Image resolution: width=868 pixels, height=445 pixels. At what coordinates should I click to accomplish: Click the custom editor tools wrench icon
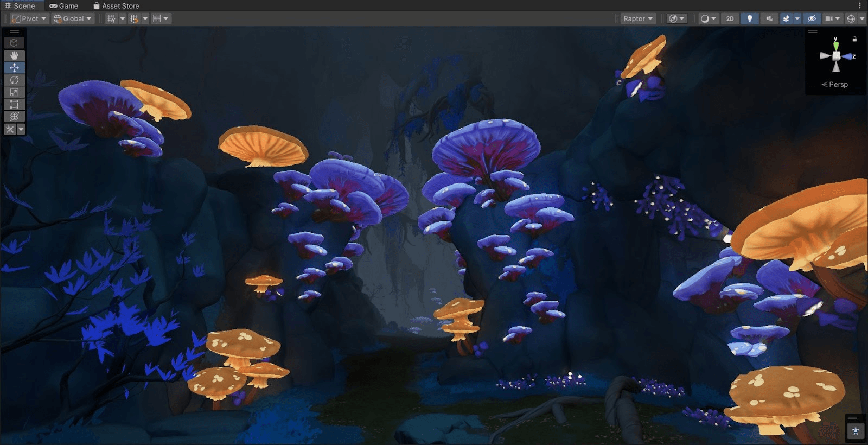click(x=10, y=129)
